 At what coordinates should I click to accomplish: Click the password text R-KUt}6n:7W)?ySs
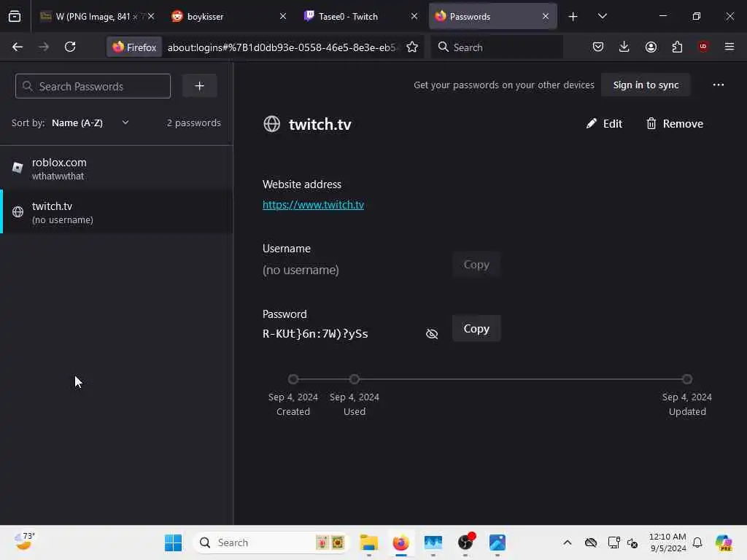point(315,334)
